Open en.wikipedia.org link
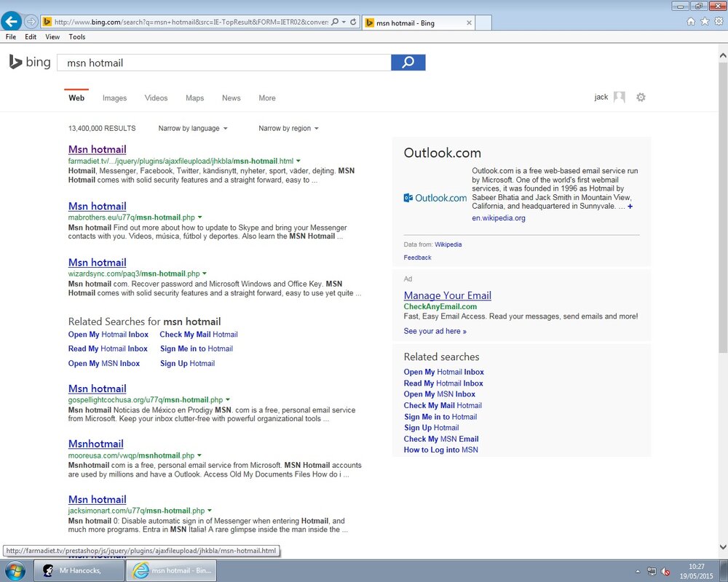The image size is (728, 582). [x=499, y=218]
